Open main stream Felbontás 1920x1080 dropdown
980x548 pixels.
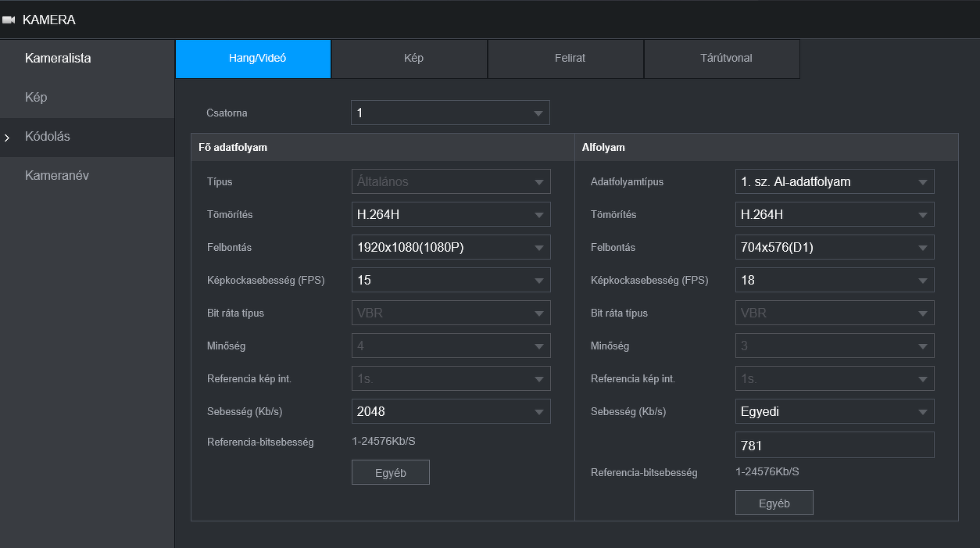tap(450, 247)
